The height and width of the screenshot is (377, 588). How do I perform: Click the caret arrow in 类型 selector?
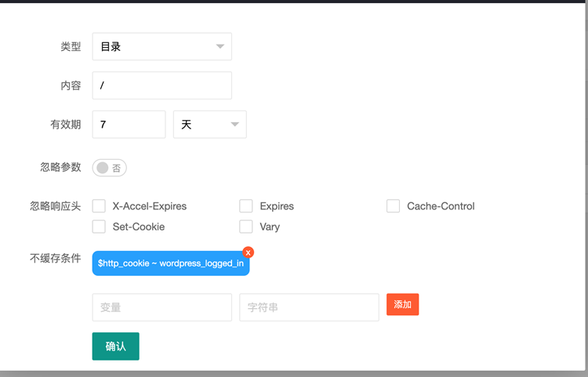(x=220, y=47)
